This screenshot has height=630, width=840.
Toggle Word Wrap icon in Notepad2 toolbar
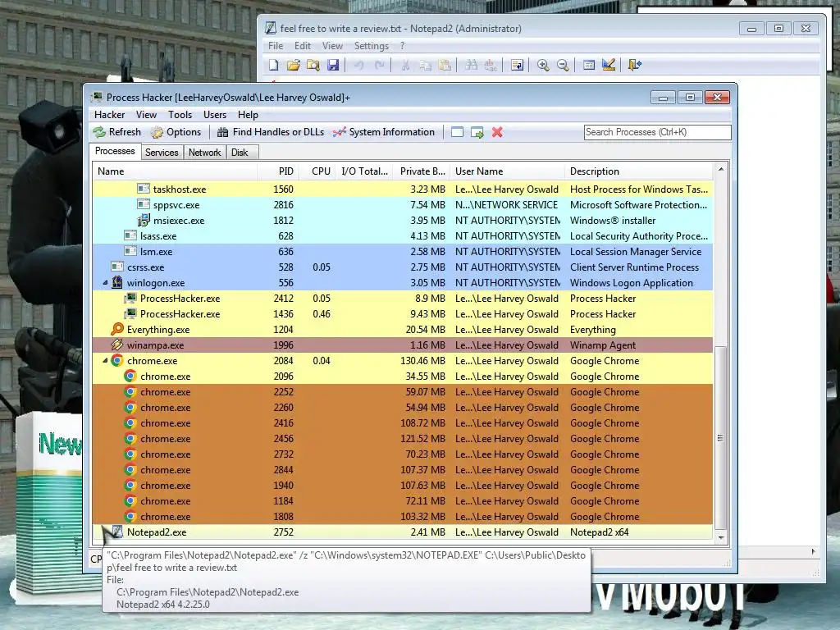point(517,66)
